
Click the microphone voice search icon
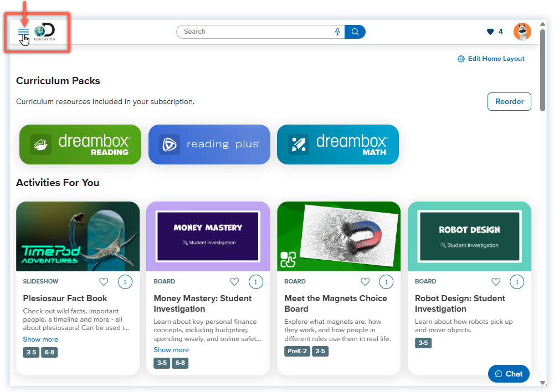pyautogui.click(x=337, y=32)
